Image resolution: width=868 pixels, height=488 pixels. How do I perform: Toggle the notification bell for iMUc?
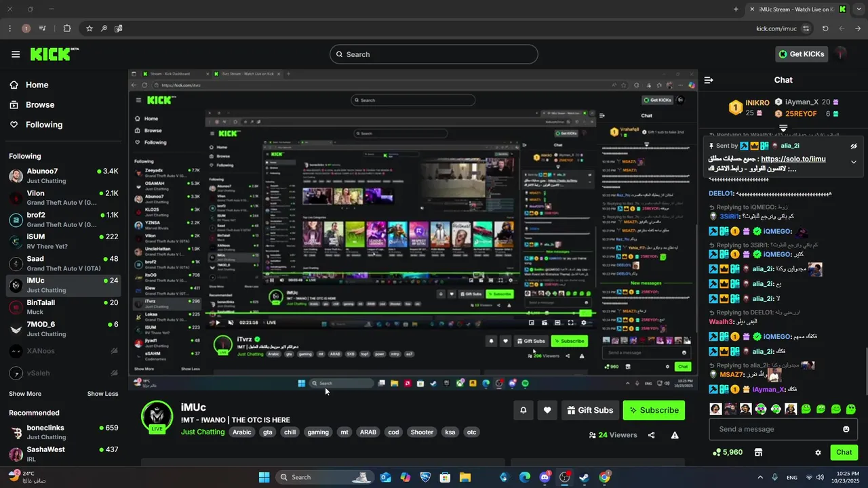523,410
